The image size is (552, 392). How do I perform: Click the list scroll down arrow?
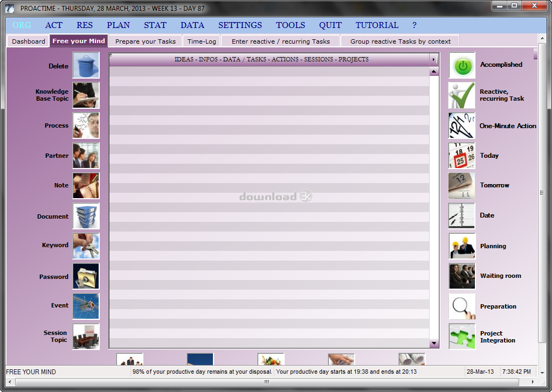pos(434,344)
